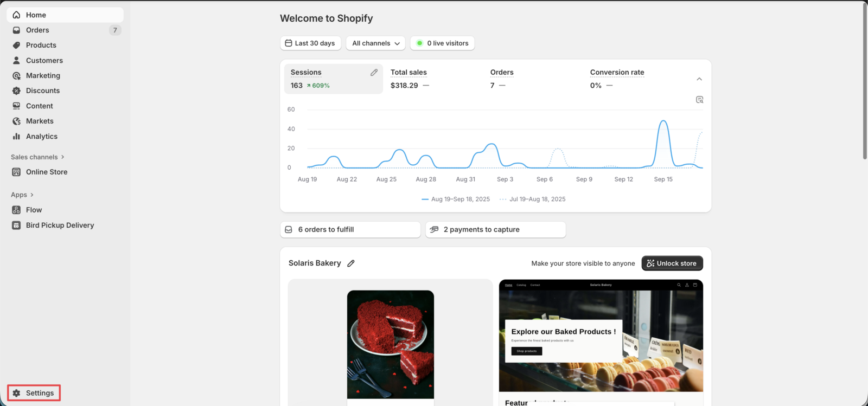Image resolution: width=868 pixels, height=406 pixels.
Task: Click the store theme preview thumbnail
Action: click(x=601, y=343)
